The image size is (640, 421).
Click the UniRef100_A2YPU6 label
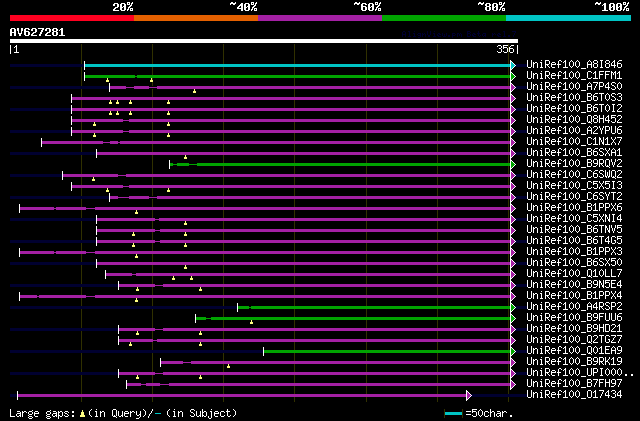click(574, 130)
